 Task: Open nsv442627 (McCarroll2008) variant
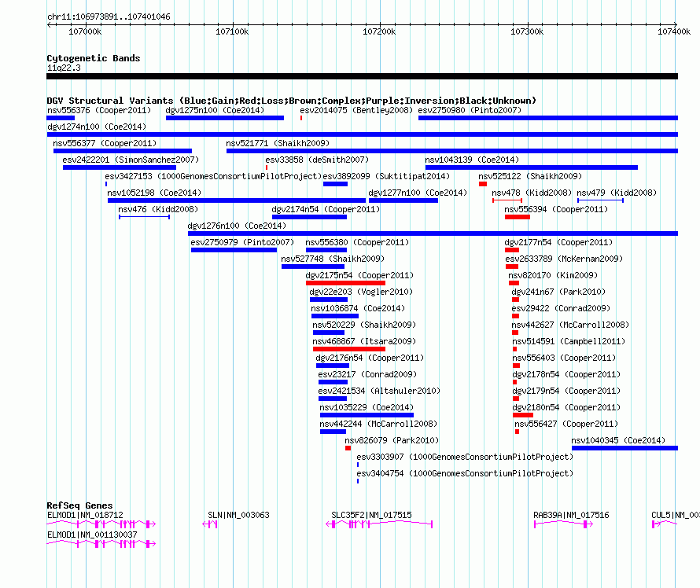pyautogui.click(x=570, y=325)
